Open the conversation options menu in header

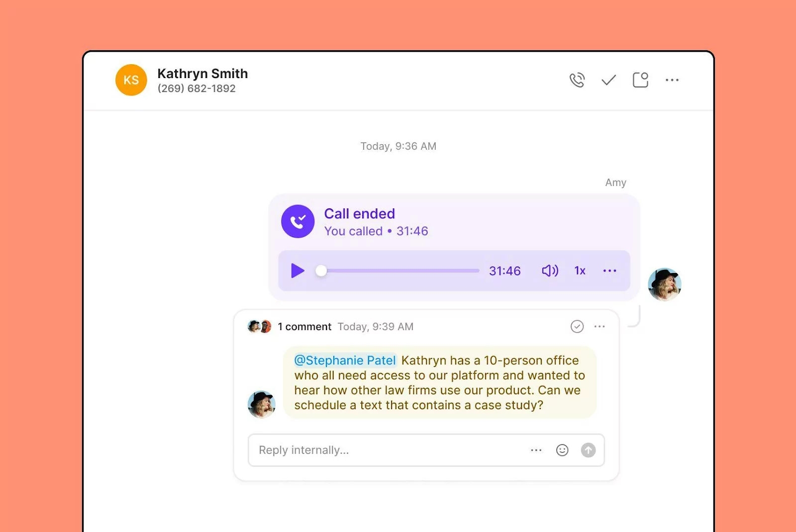click(x=673, y=80)
